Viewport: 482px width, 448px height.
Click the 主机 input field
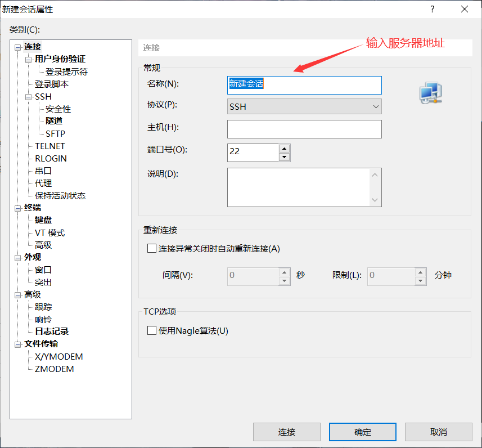[304, 129]
